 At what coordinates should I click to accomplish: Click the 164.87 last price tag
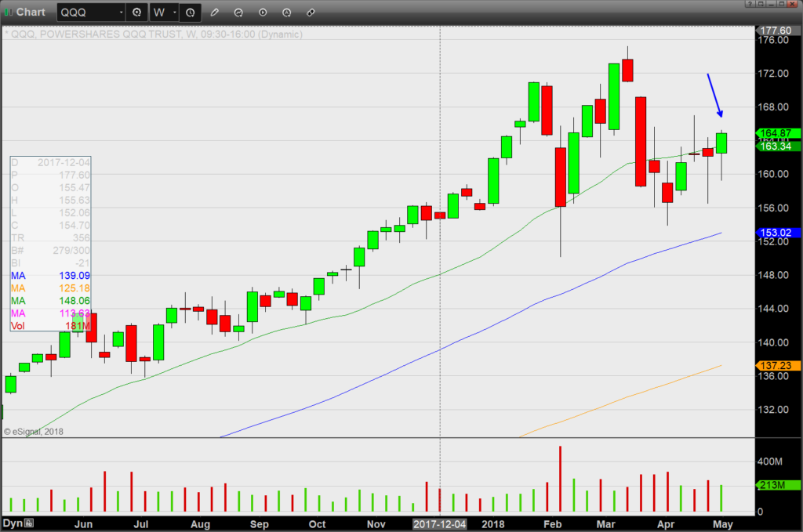[778, 133]
